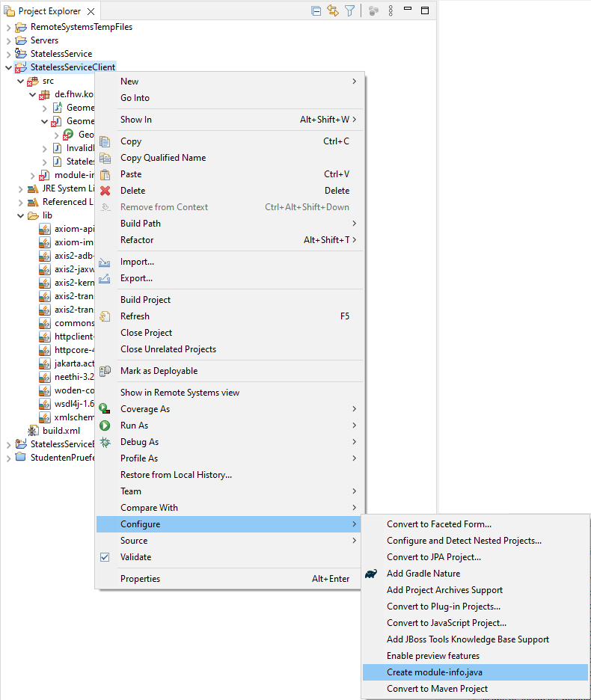Screen dimensions: 591x700
Task: Choose Convert to Faceted Form
Action: 475,524
